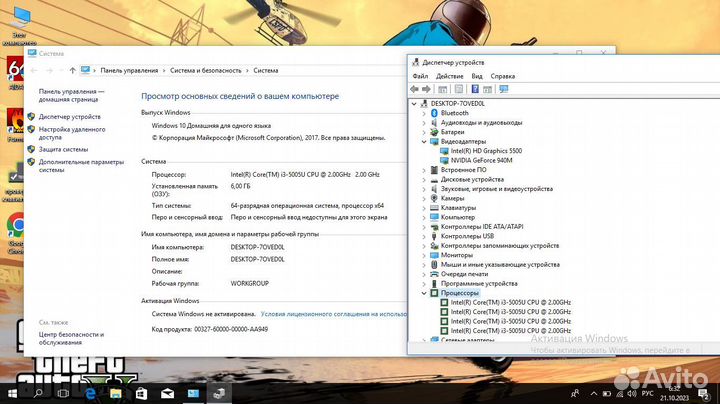Select Программные устройства tree row
Image resolution: width=720 pixels, height=404 pixels.
click(x=479, y=284)
